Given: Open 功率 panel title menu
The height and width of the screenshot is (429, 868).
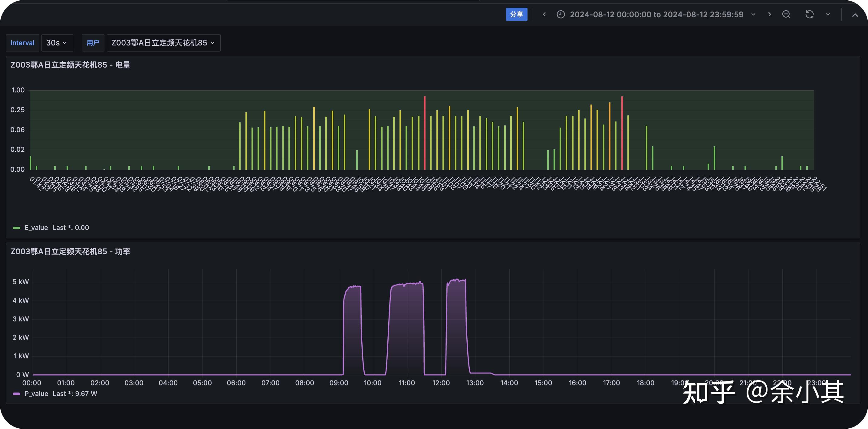Looking at the screenshot, I should (70, 251).
